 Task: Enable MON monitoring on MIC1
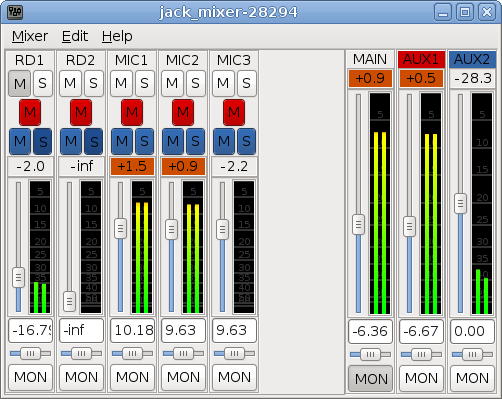pos(132,377)
